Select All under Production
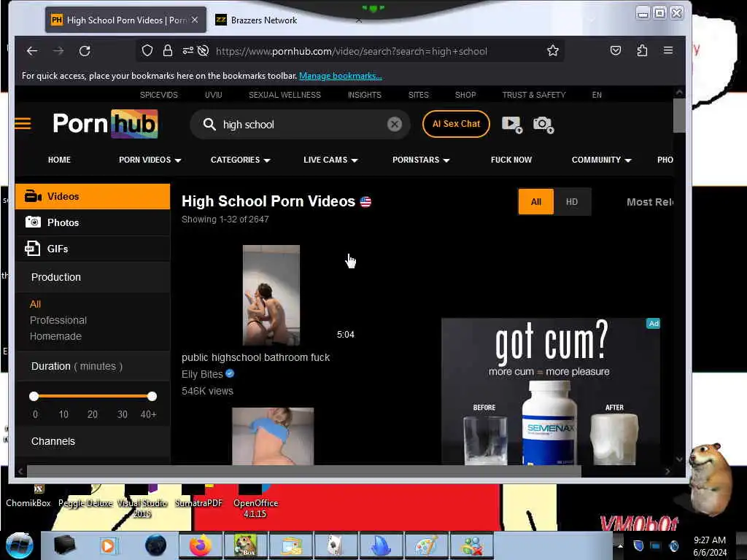747x560 pixels. click(x=35, y=304)
